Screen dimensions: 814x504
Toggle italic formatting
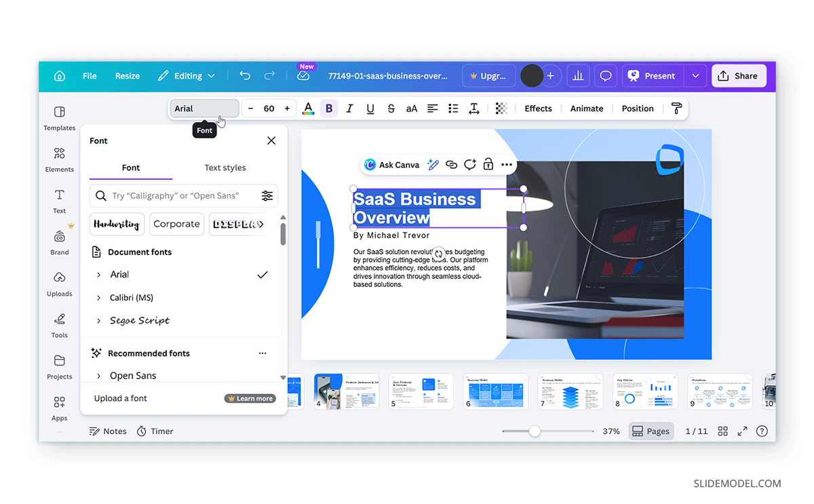[x=350, y=109]
